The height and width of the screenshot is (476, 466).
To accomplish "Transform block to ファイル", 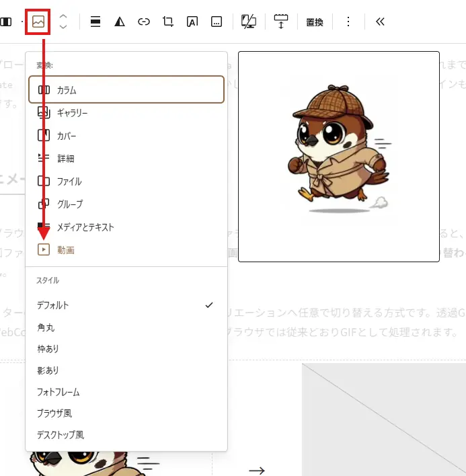I will 126,182.
